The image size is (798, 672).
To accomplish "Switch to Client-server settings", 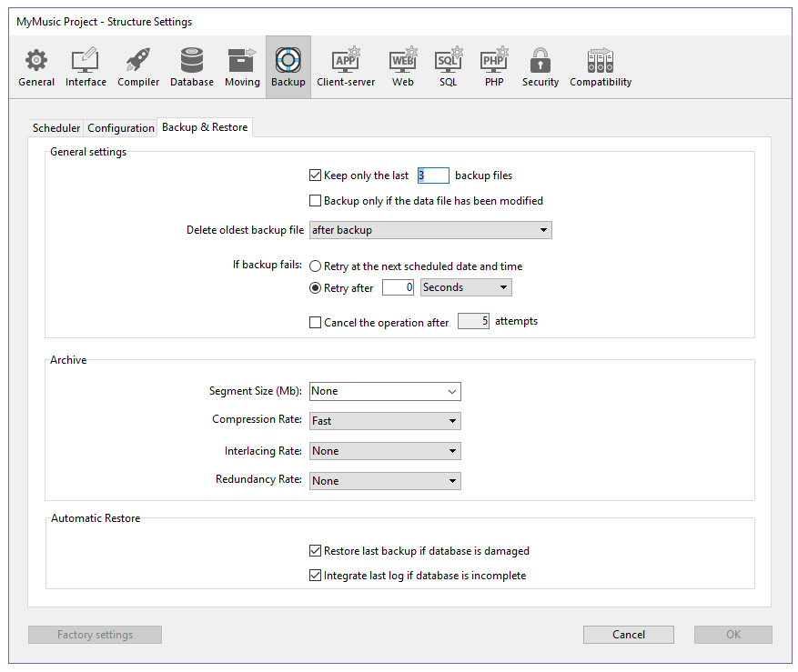I will pyautogui.click(x=346, y=67).
